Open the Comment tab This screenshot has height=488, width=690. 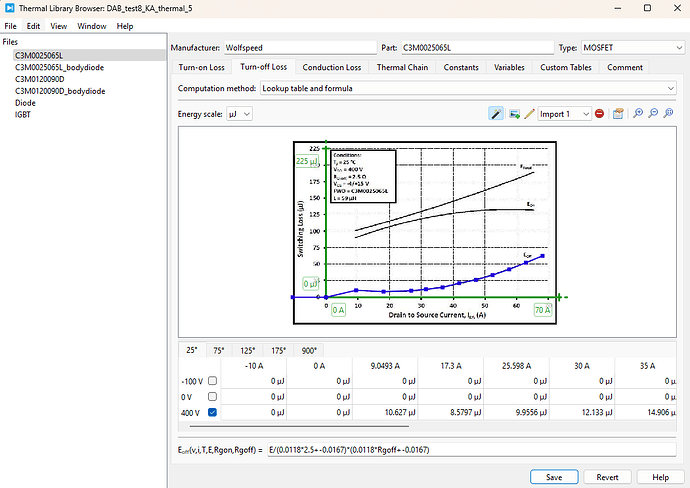pyautogui.click(x=625, y=67)
